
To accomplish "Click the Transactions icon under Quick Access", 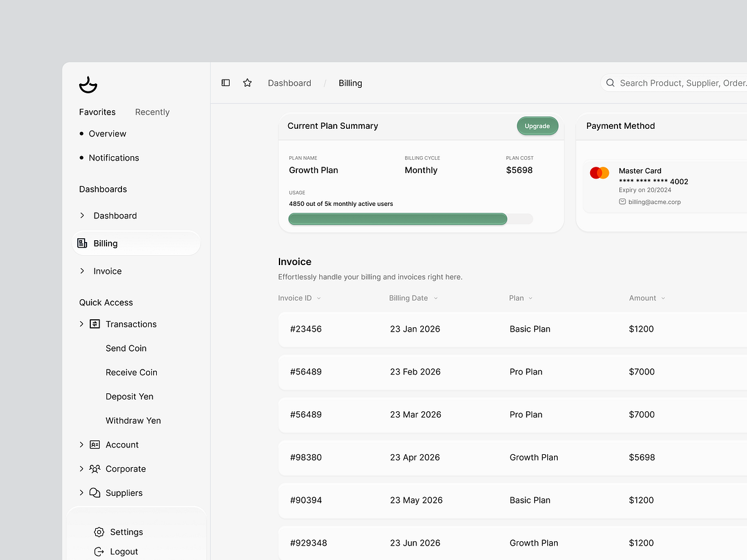I will click(x=93, y=324).
